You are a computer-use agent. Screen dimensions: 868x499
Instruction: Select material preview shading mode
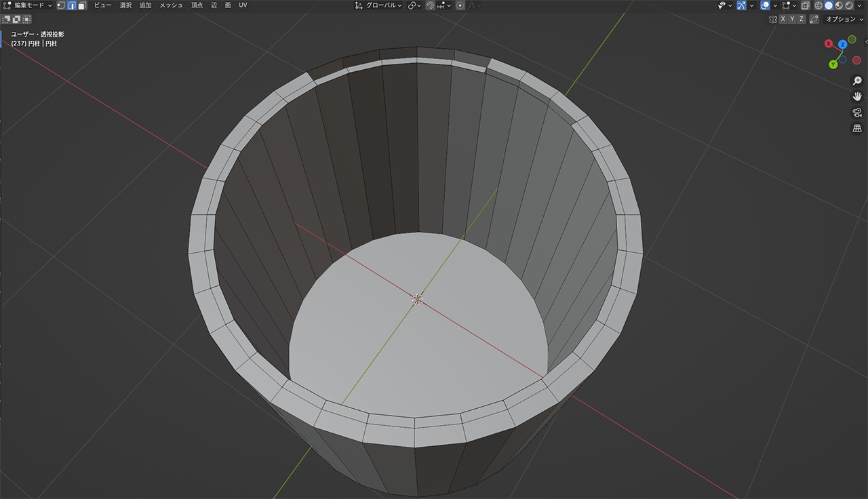click(x=839, y=5)
